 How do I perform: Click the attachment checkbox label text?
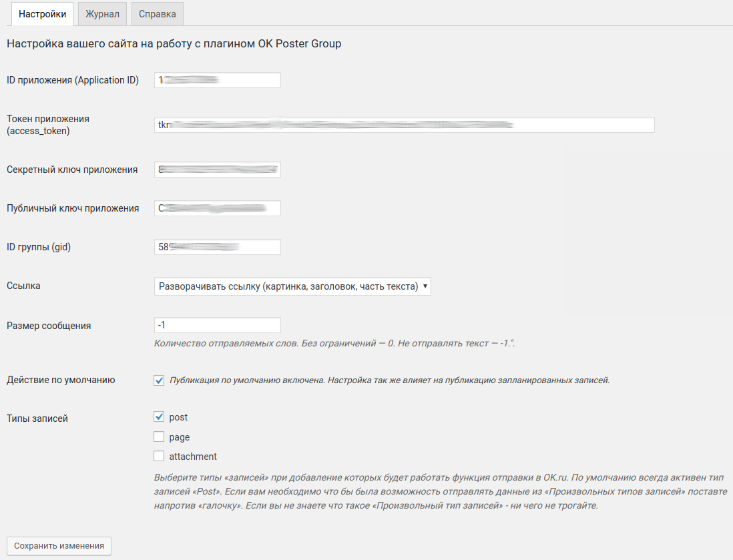(x=193, y=457)
